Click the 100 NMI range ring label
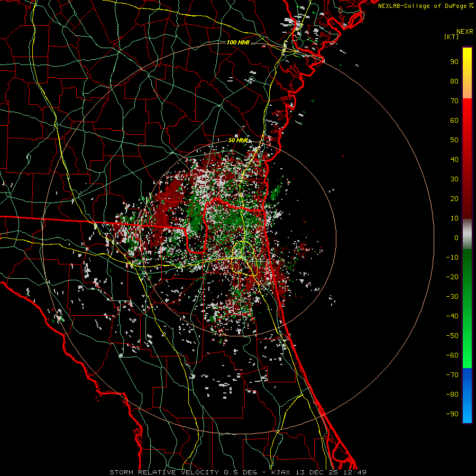This screenshot has height=476, width=476. point(238,42)
